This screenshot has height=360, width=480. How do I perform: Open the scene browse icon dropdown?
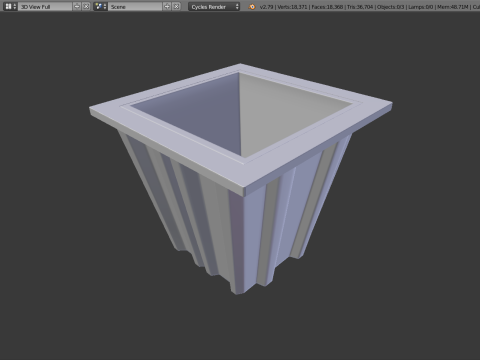tap(100, 6)
